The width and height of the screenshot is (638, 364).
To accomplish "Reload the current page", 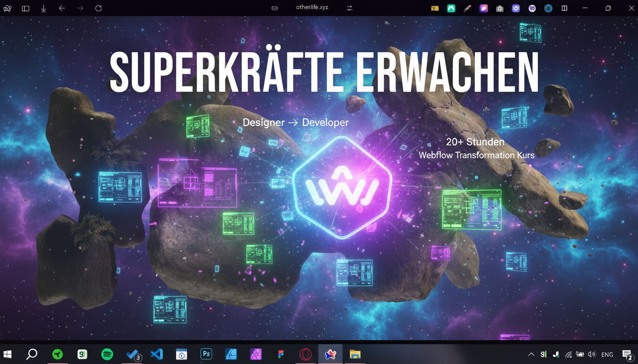I will [98, 8].
